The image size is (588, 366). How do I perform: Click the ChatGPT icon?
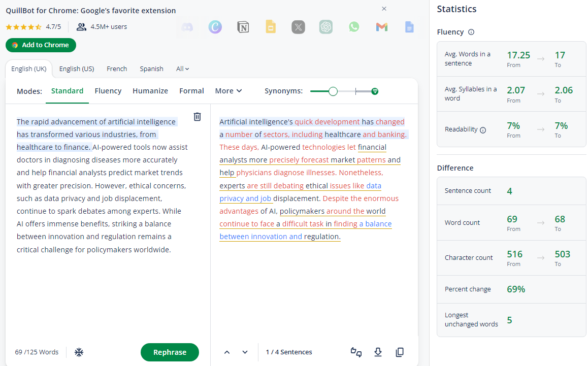pos(326,27)
